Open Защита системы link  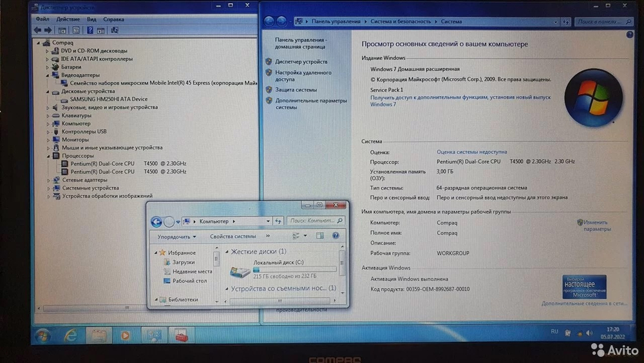coord(296,90)
